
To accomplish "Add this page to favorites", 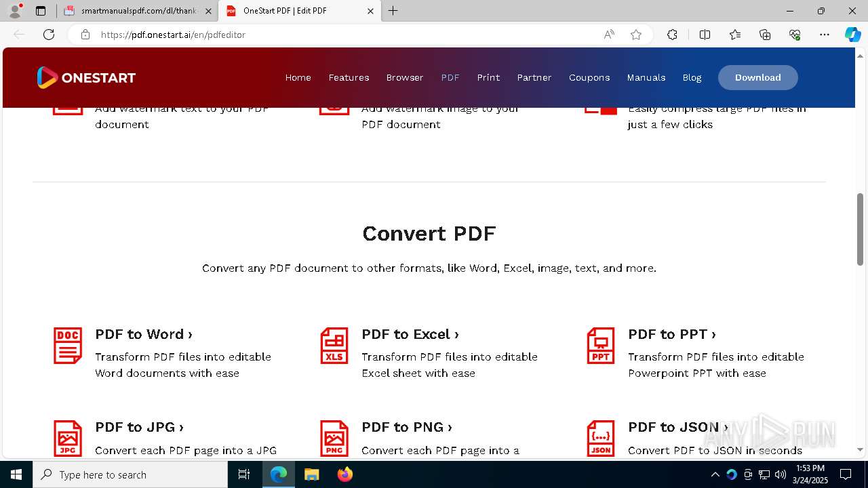I will coord(636,35).
